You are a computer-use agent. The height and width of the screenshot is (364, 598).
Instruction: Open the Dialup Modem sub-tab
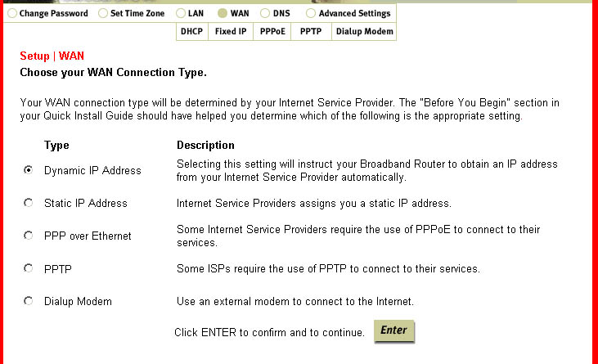click(365, 32)
